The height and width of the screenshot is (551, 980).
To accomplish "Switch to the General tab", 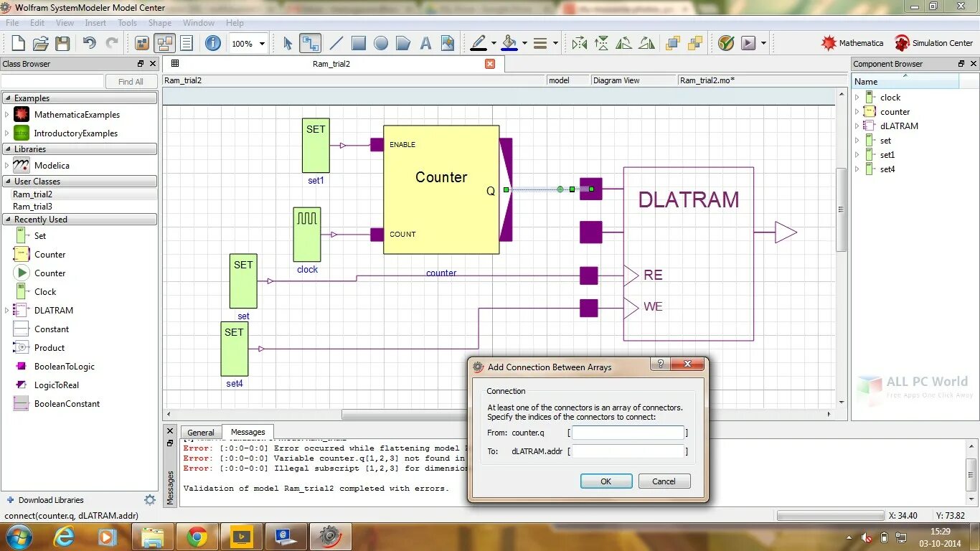I will (201, 433).
